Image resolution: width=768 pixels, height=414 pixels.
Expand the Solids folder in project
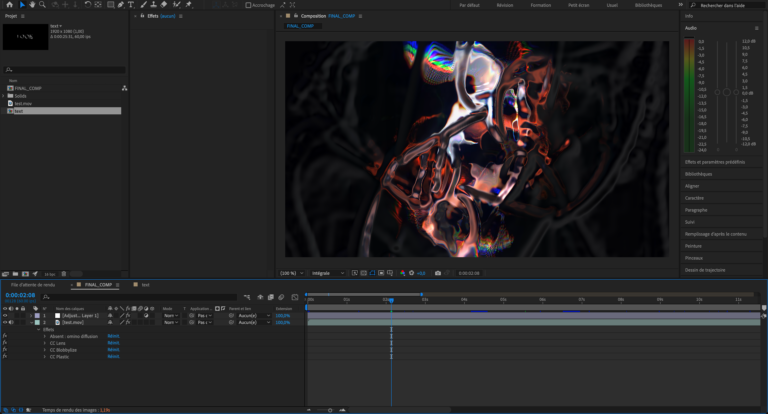coord(4,96)
